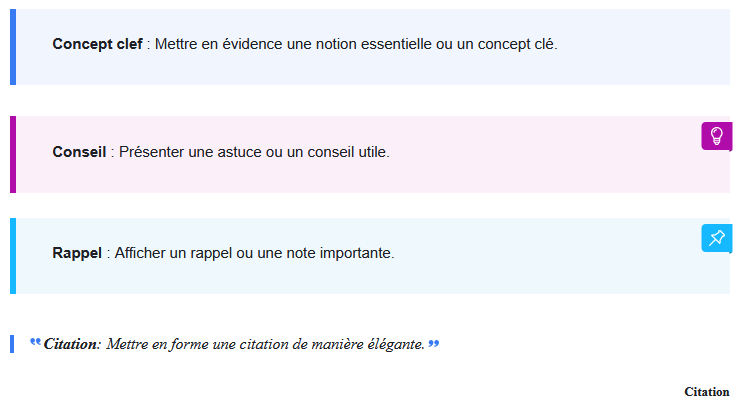Viewport: 743px width, 412px height.
Task: Click the bold "Concept clef" label
Action: point(97,44)
